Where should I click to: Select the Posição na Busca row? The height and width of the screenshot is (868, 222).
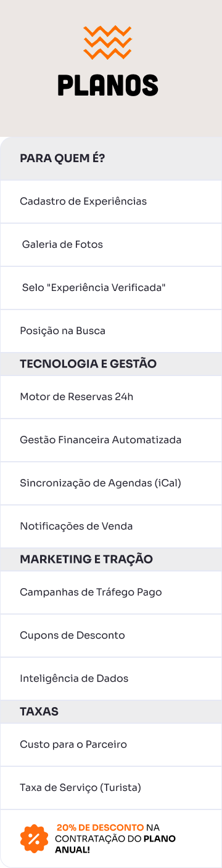[x=111, y=331]
